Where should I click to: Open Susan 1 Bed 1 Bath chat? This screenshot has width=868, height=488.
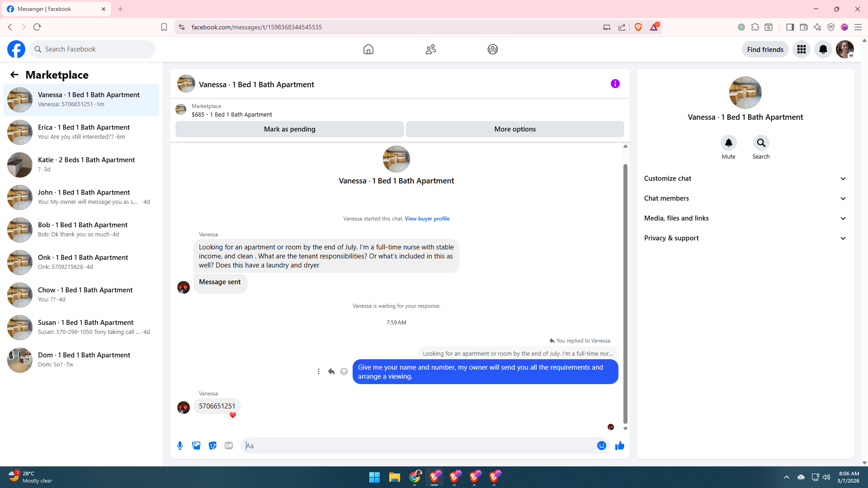point(81,328)
